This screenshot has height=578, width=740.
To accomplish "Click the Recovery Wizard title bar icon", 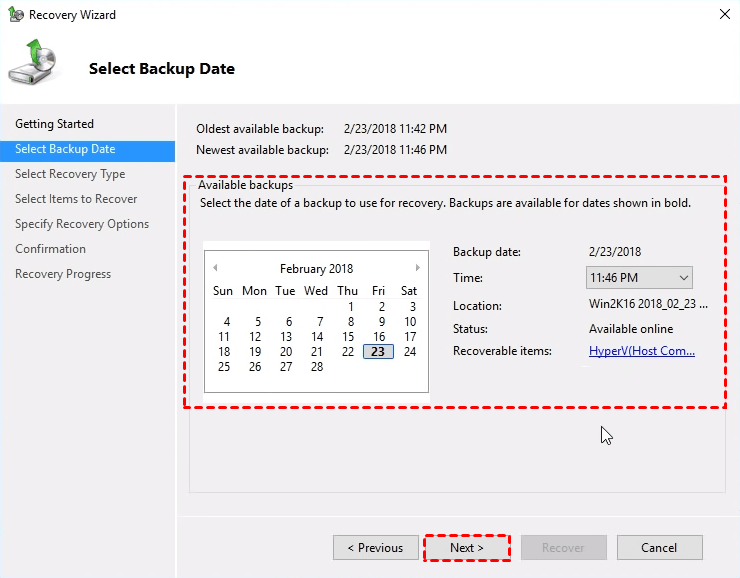I will (x=16, y=15).
